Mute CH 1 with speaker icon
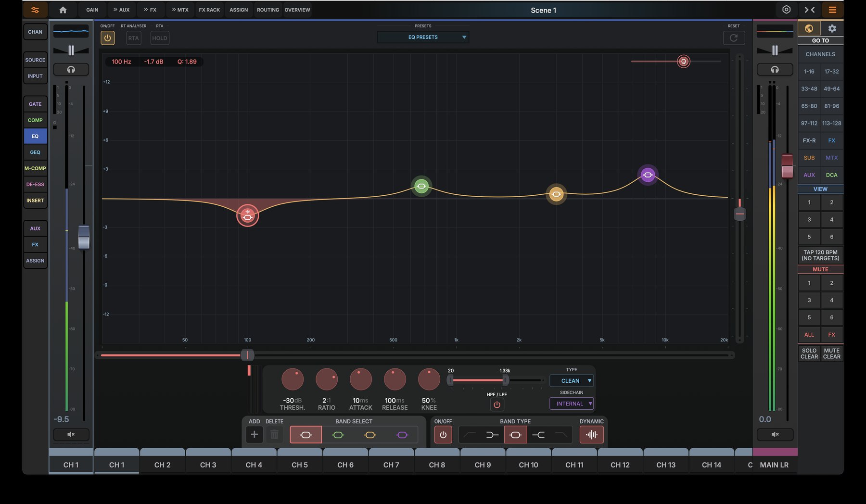The image size is (866, 504). point(71,434)
